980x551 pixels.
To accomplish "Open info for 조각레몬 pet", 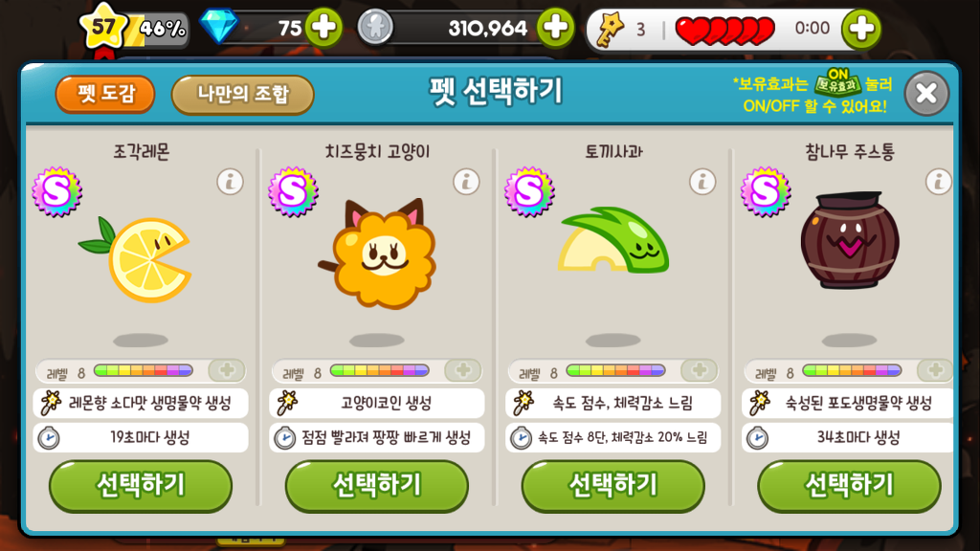I will (230, 182).
